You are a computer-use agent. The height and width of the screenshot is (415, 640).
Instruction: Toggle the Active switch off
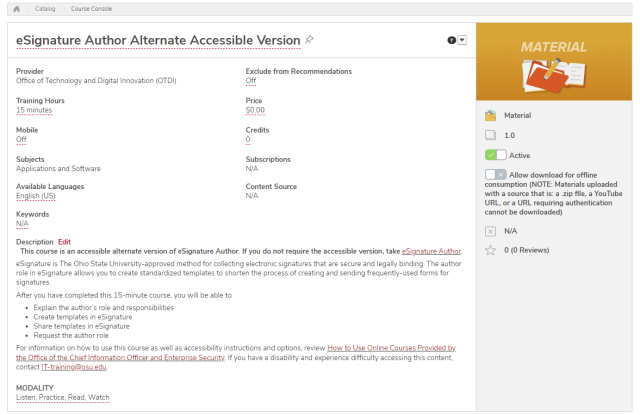496,155
